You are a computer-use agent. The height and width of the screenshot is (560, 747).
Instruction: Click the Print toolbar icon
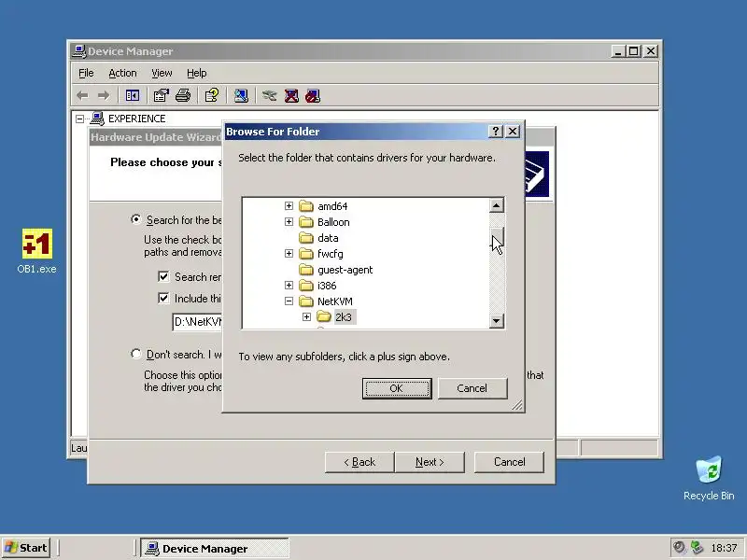click(x=183, y=96)
